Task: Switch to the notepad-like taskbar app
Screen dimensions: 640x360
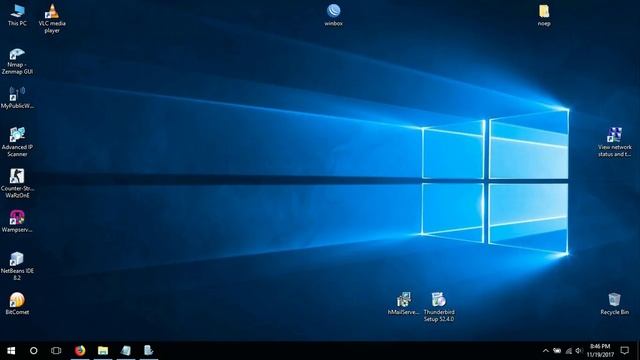Action: (126, 351)
